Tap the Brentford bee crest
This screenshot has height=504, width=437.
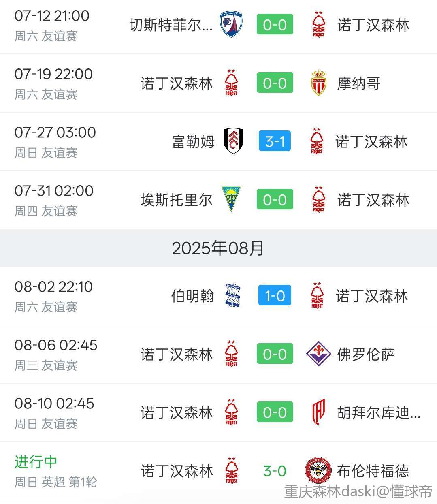coord(318,471)
